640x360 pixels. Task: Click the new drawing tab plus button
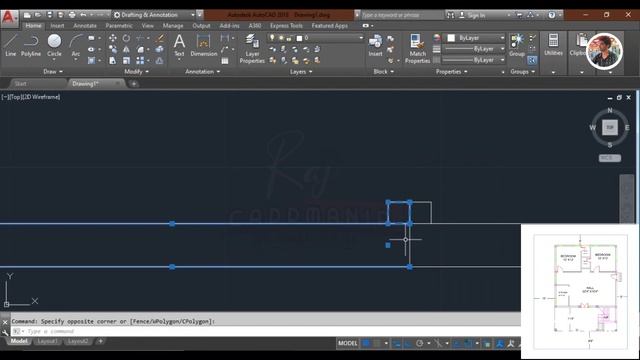tap(133, 84)
